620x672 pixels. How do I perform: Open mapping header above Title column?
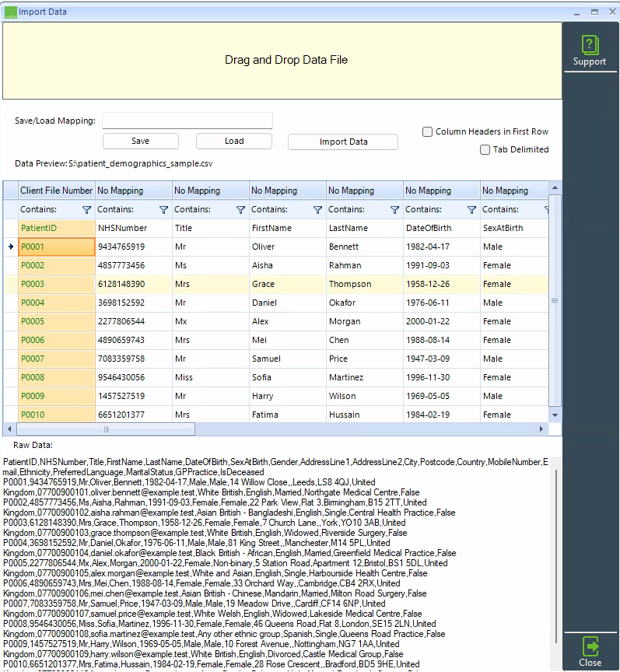[x=211, y=191]
